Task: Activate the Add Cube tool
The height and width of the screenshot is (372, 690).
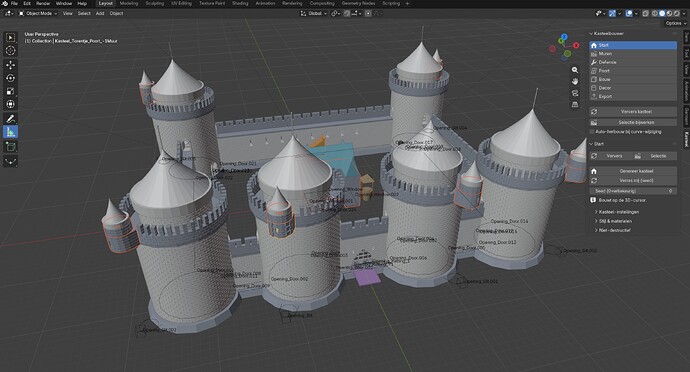Action: point(11,147)
